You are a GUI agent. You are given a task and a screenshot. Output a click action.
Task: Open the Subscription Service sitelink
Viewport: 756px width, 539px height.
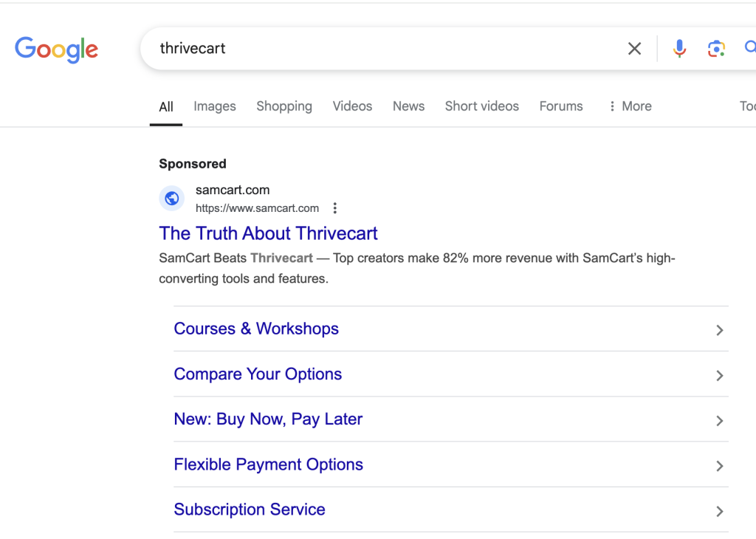250,509
